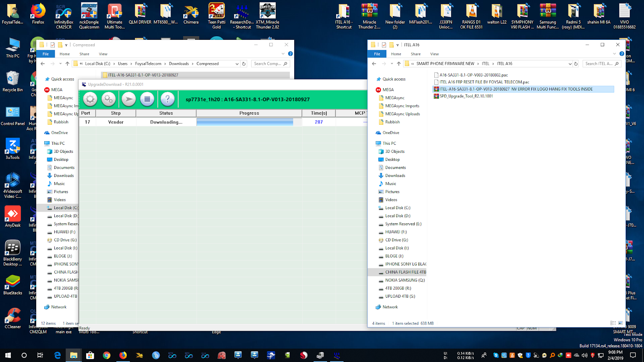Open nckDongle Qualcomm desktop icon
644x362 pixels.
(89, 16)
